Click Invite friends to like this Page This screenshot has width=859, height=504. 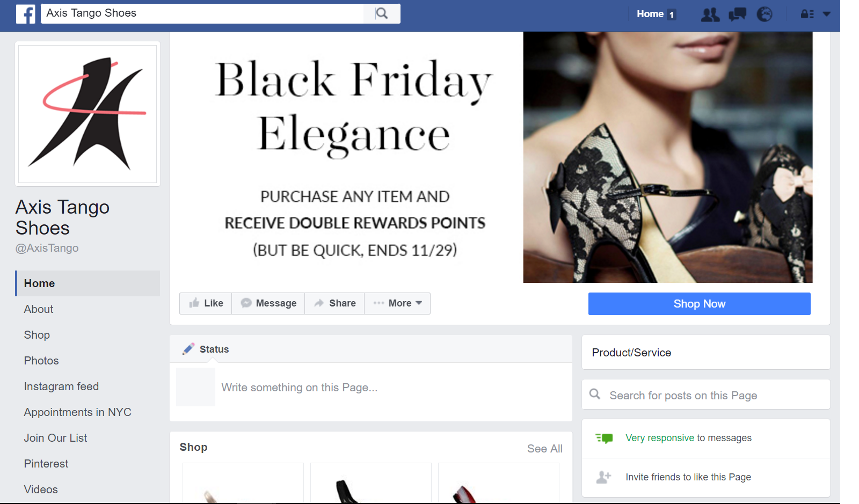click(688, 477)
